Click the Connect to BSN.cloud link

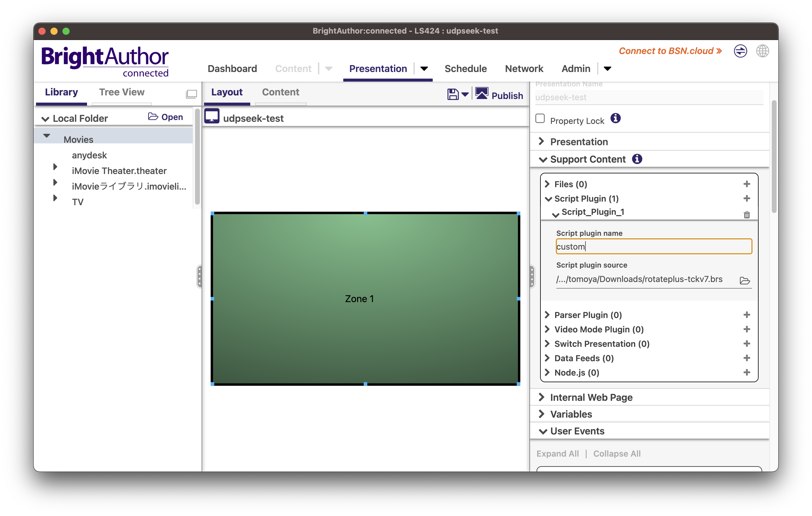point(670,51)
